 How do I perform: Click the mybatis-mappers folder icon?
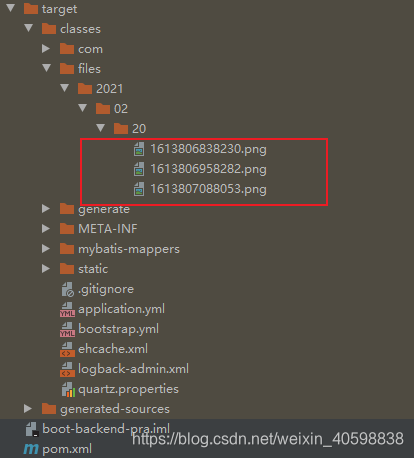[x=67, y=249]
